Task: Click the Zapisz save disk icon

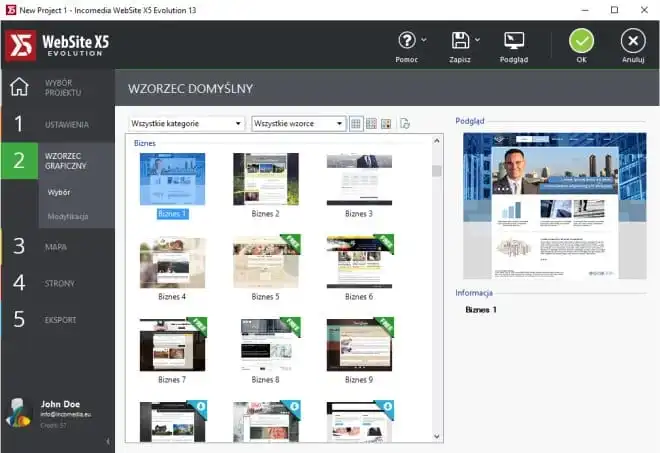Action: tap(460, 41)
